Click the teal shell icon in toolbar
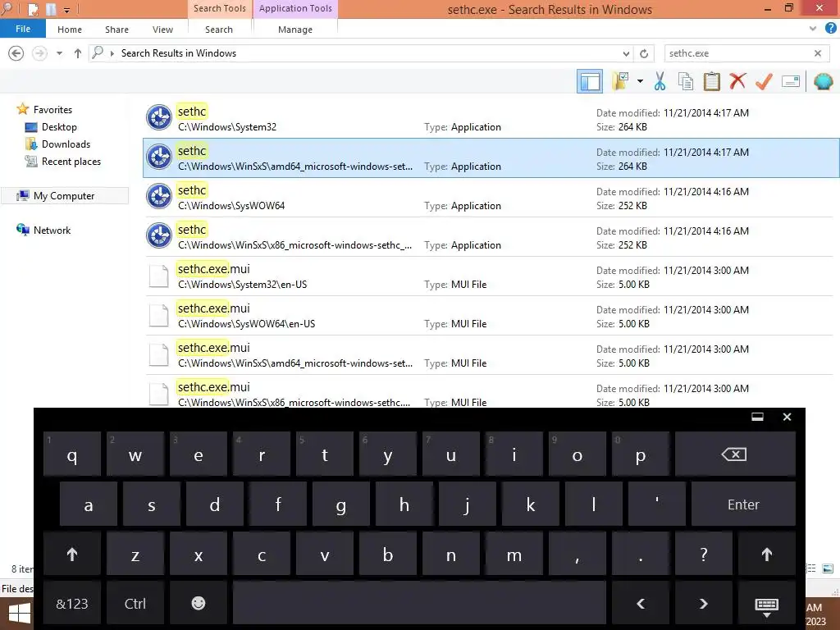840x630 pixels. pyautogui.click(x=824, y=81)
